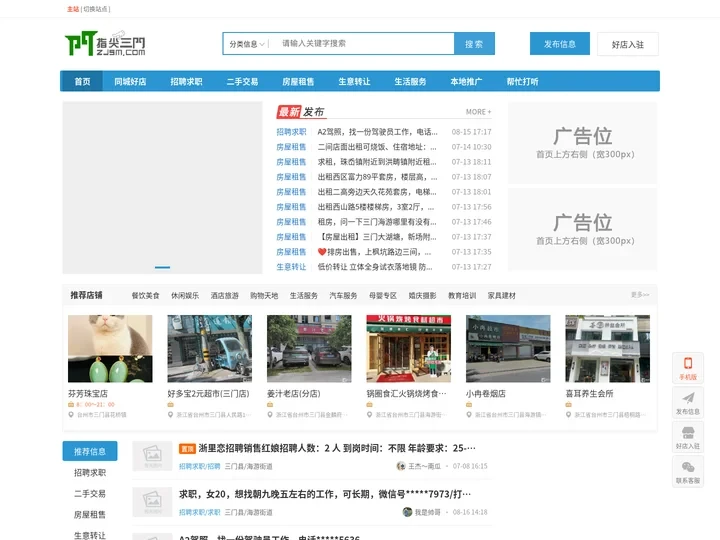Open the listing 二间店面出租可烧饭

point(377,147)
